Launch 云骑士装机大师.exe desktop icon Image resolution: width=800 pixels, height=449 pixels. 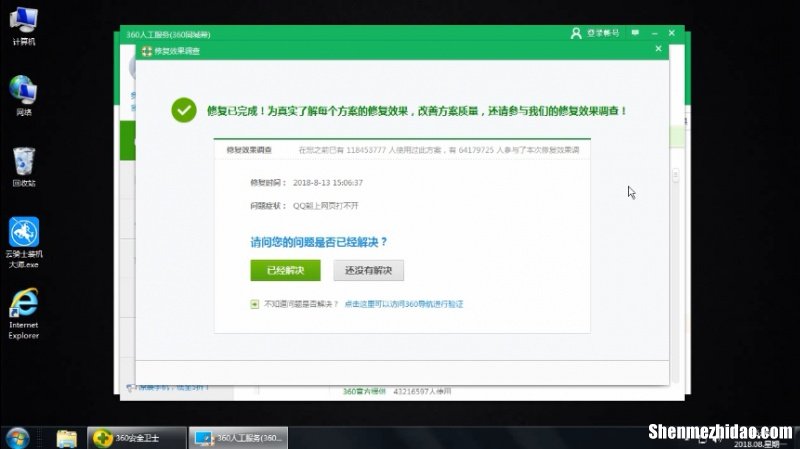coord(24,242)
